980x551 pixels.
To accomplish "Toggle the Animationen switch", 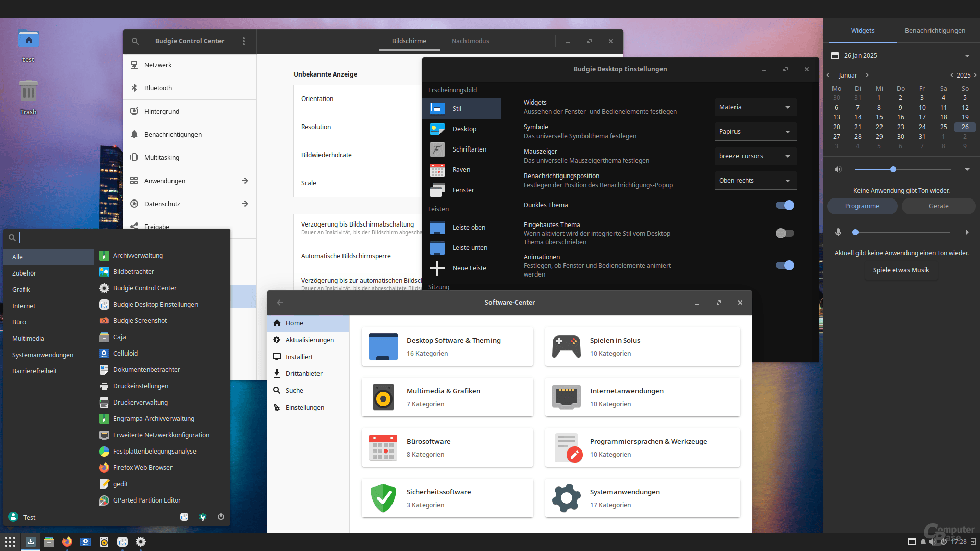I will pyautogui.click(x=785, y=265).
